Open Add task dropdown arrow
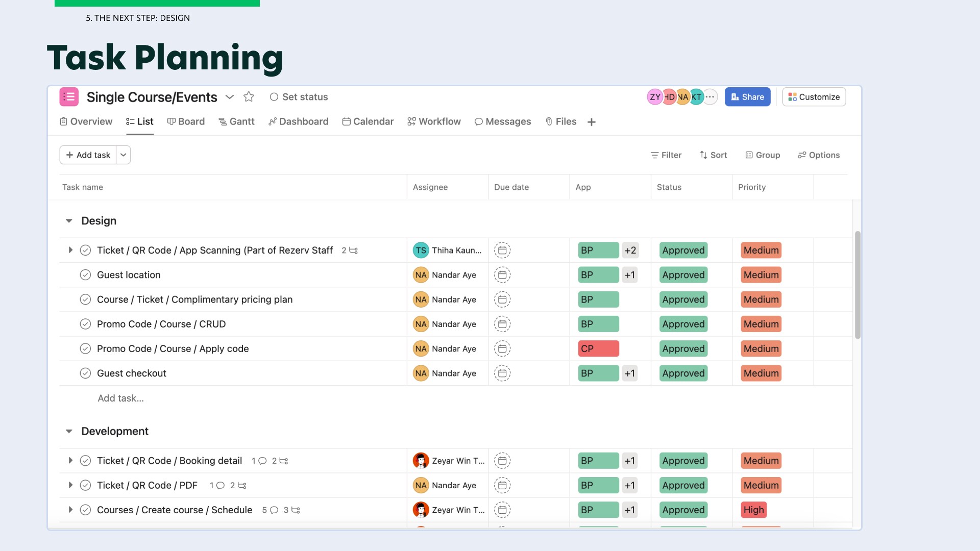The width and height of the screenshot is (980, 551). click(124, 155)
